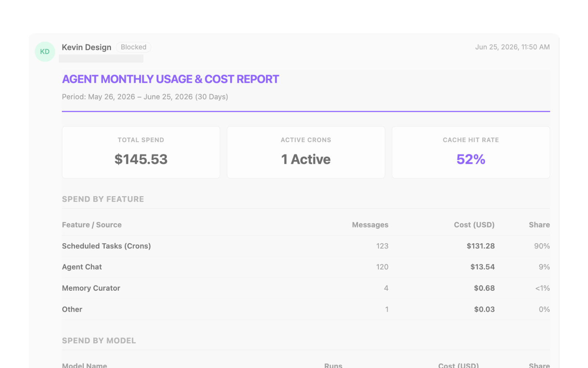The width and height of the screenshot is (588, 368).
Task: Click the Total Spend card label
Action: coord(141,140)
